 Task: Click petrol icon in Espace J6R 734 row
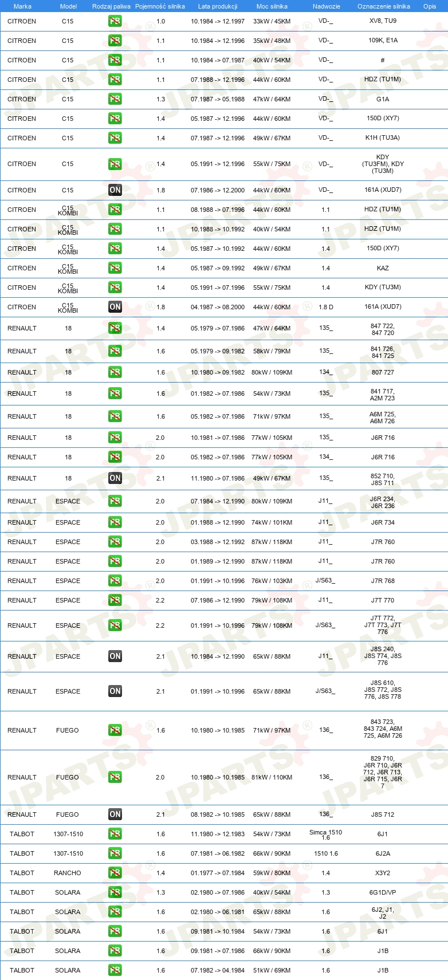pos(115,522)
